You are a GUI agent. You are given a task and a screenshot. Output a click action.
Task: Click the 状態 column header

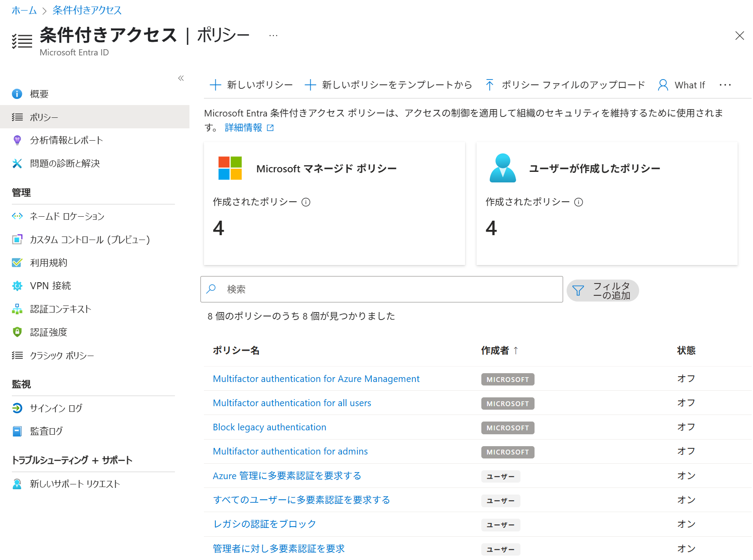[686, 350]
